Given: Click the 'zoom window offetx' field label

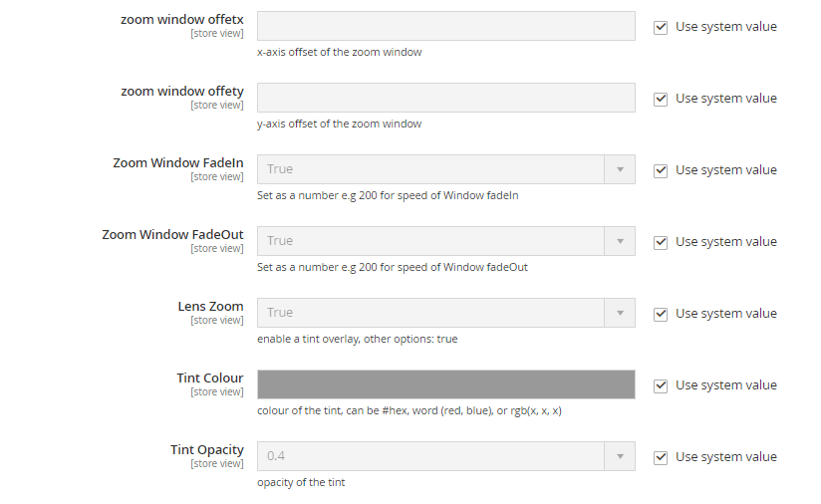Looking at the screenshot, I should tap(181, 20).
